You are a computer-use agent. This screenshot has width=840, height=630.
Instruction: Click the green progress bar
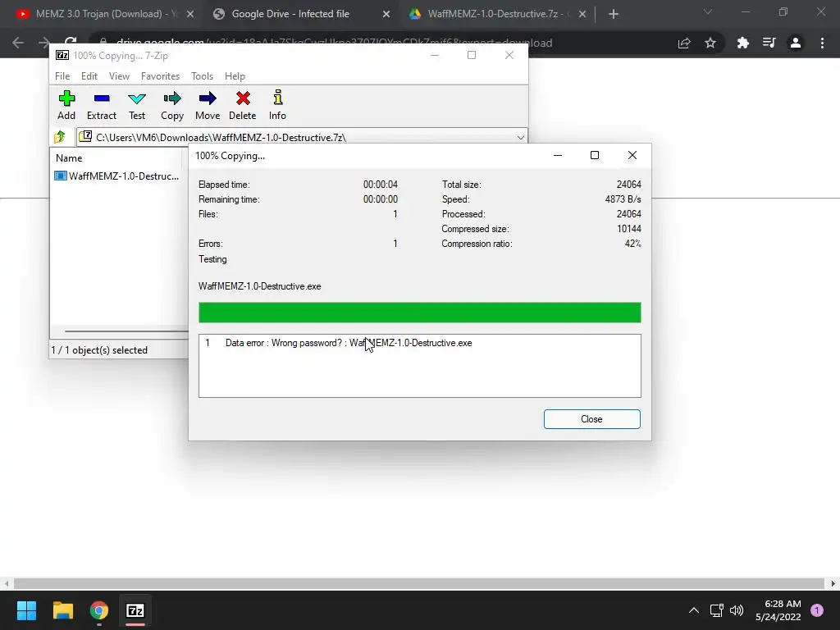(x=419, y=313)
